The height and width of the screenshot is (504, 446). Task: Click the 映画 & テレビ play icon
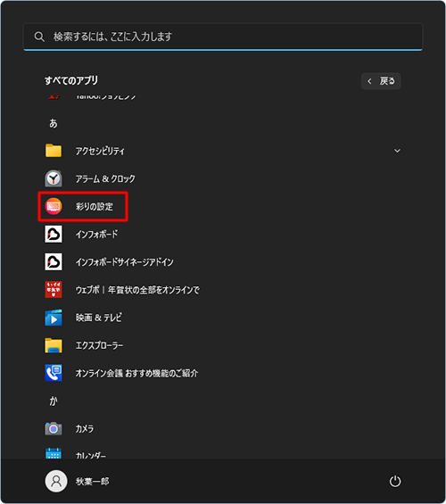click(x=54, y=318)
